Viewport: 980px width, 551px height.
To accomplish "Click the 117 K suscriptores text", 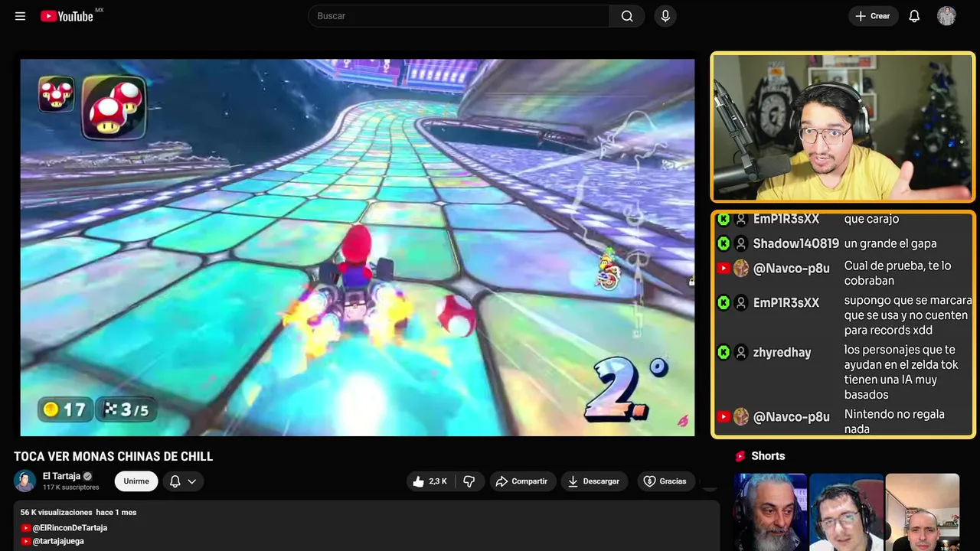I will click(x=71, y=487).
